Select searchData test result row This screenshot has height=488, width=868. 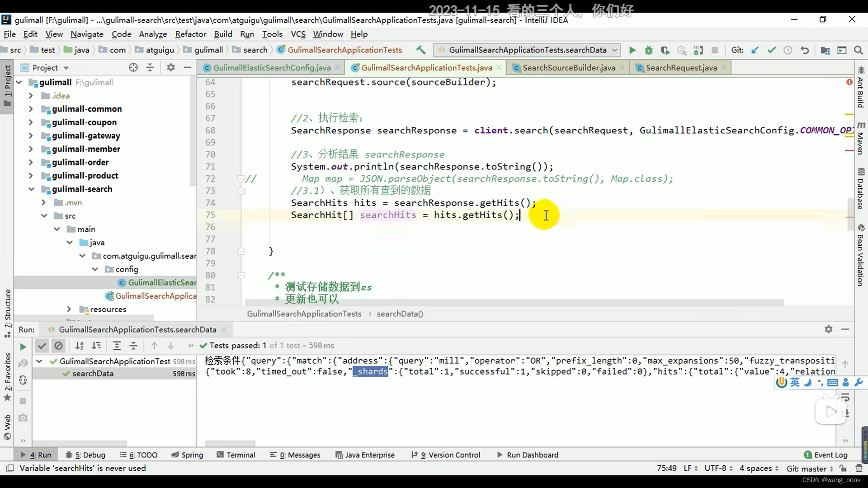[x=114, y=374]
